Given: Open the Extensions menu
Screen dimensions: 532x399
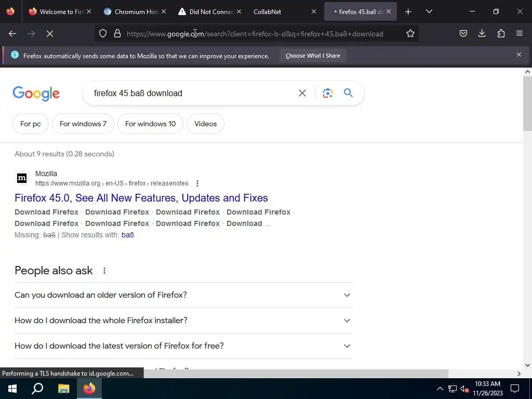Looking at the screenshot, I should (501, 34).
